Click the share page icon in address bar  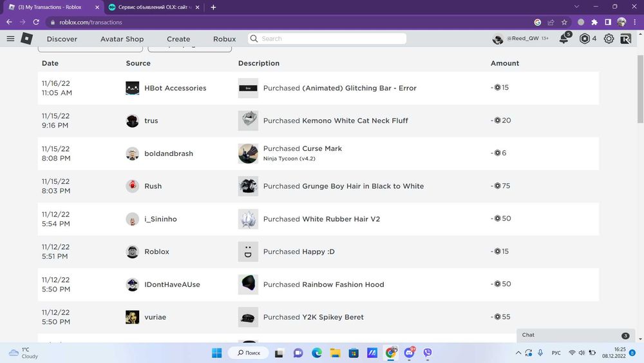coord(551,22)
